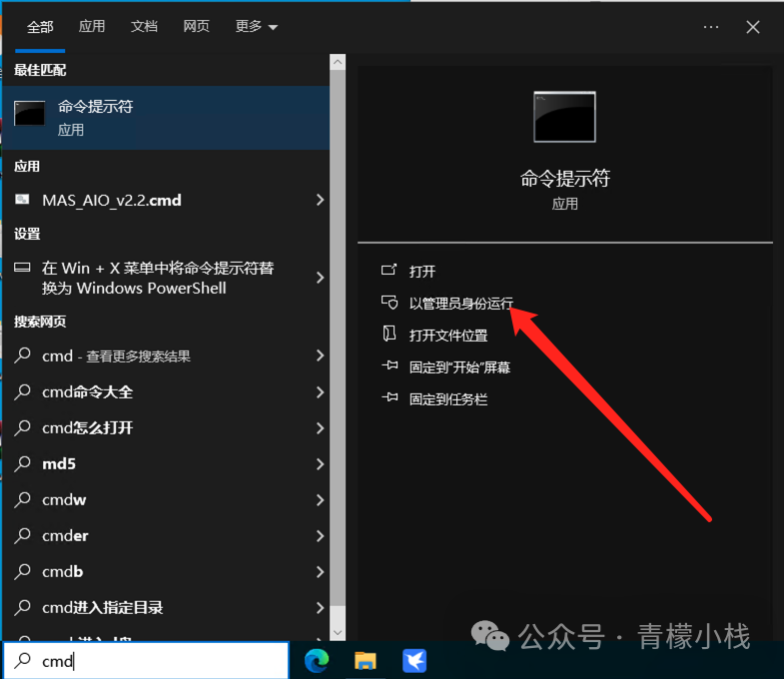Click the magnifier icon in the search box

(x=22, y=660)
